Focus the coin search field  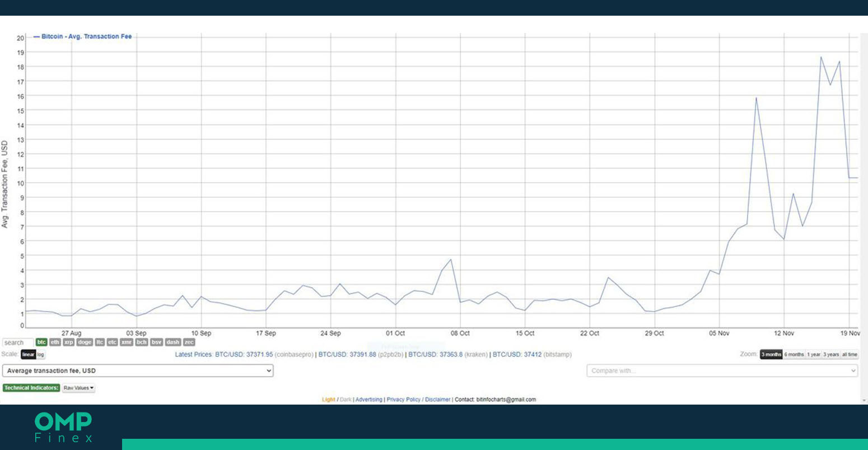tap(18, 342)
